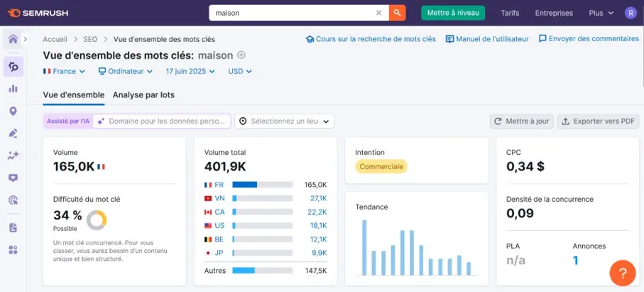Screen dimensions: 644x292
Task: Open Entreprises in top navigation
Action: (x=554, y=13)
